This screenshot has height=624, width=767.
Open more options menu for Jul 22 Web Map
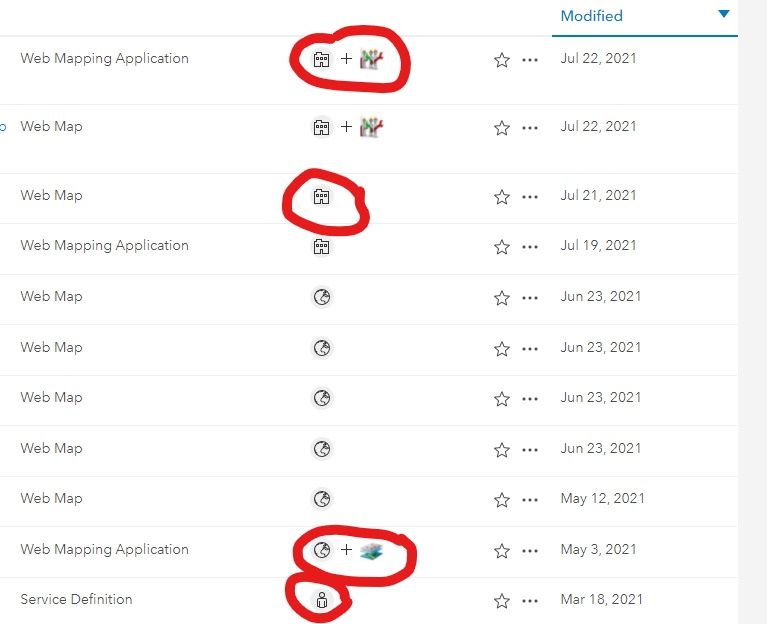point(530,128)
